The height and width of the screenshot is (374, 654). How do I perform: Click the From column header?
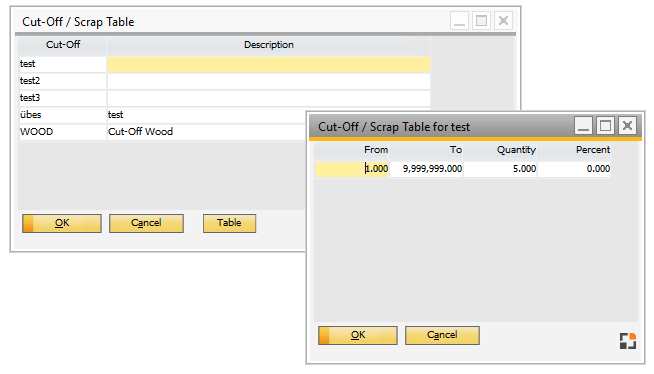point(352,150)
